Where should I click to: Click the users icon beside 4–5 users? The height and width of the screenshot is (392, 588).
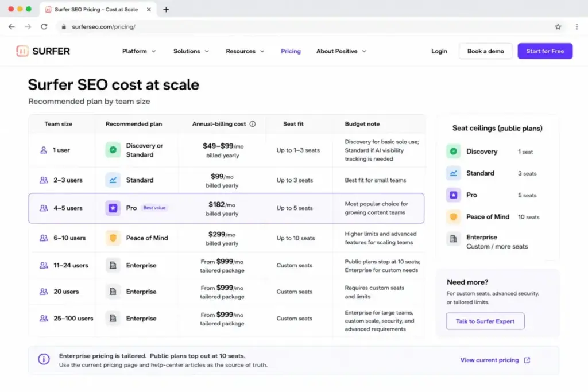point(44,208)
